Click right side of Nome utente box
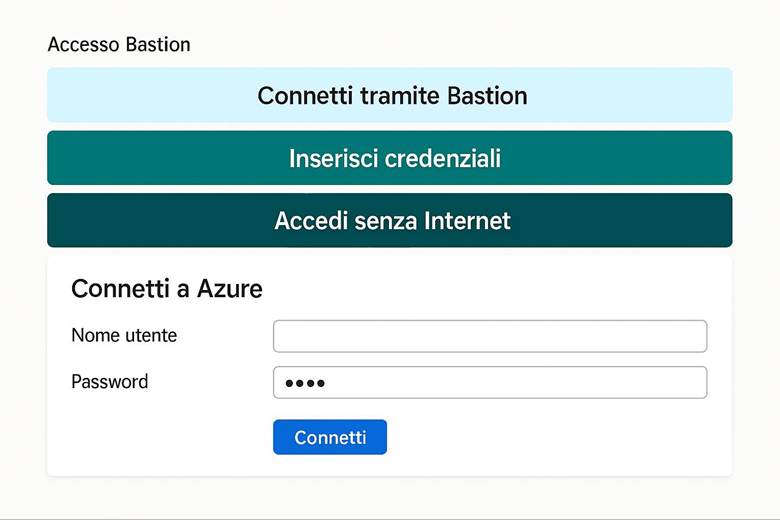Screen dimensions: 780x520 [680, 336]
